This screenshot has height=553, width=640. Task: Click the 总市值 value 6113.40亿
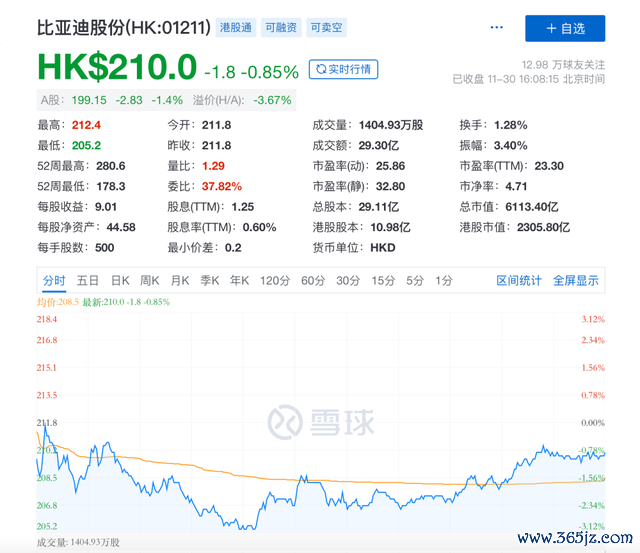[x=531, y=207]
